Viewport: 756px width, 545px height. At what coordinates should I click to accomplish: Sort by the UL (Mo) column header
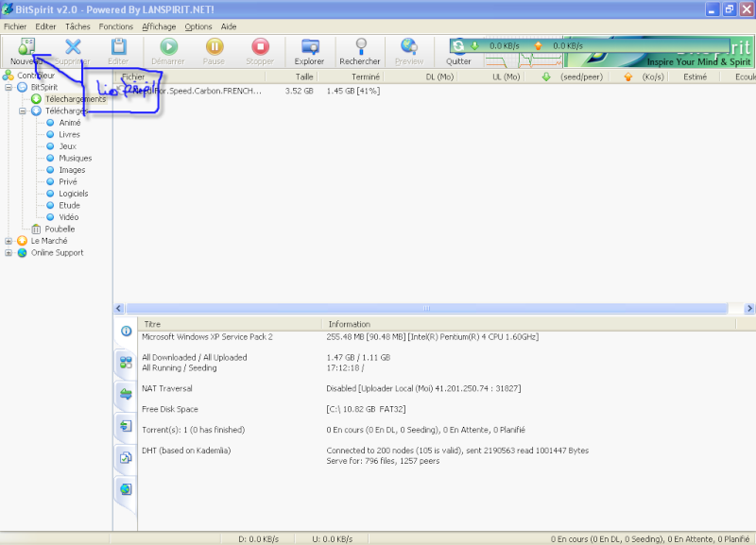(x=490, y=77)
